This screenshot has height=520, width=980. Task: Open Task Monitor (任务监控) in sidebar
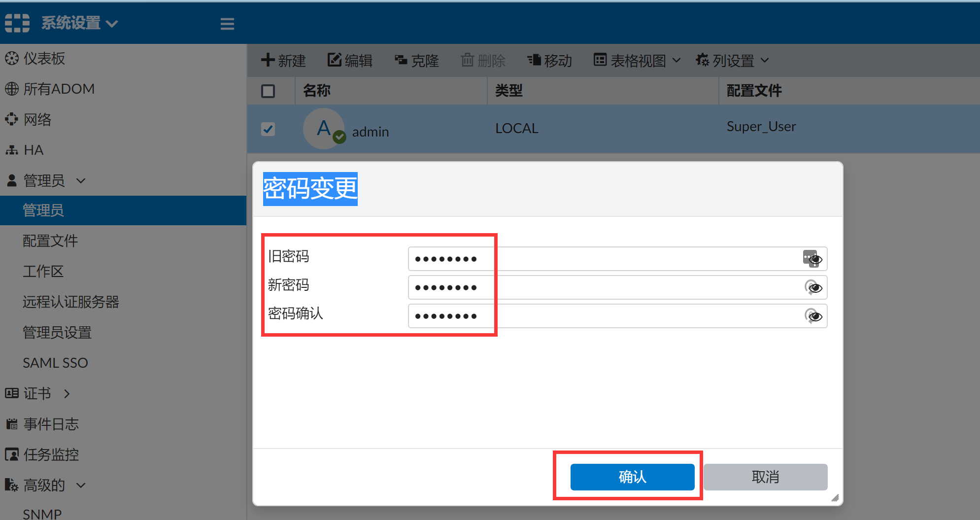(x=51, y=454)
